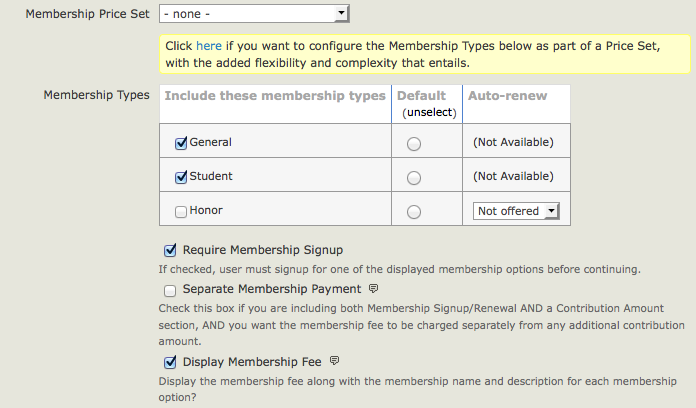Click '(Not Available)' text in the General row
The width and height of the screenshot is (696, 408).
pos(513,143)
